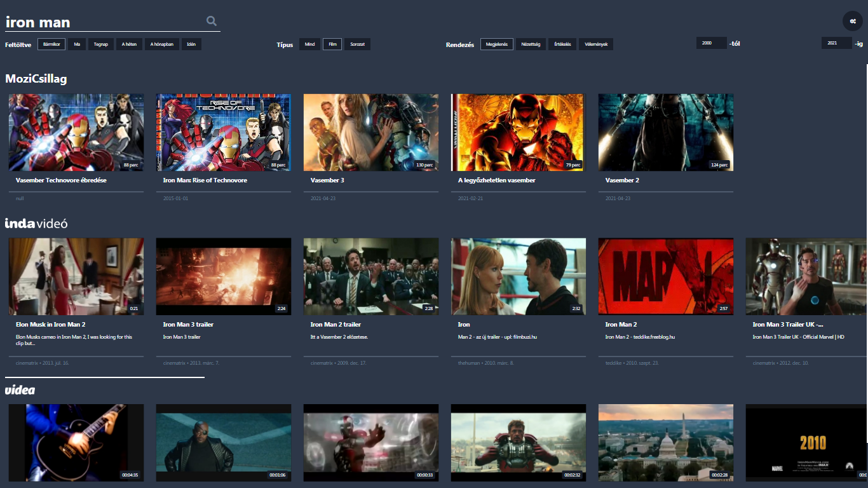Click the '124 perc' duration badge

tap(719, 165)
